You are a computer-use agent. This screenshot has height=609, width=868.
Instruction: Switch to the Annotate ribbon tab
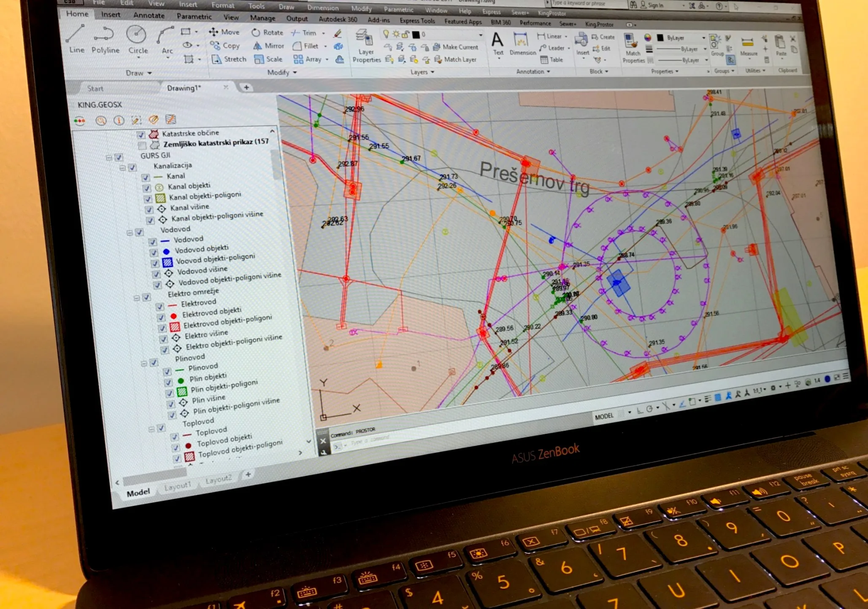149,15
